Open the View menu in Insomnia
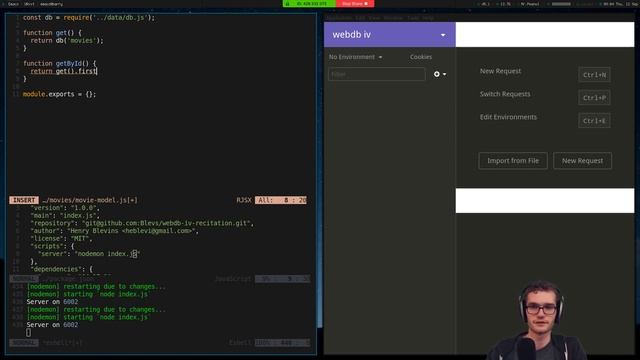The image size is (640, 360). tap(374, 18)
